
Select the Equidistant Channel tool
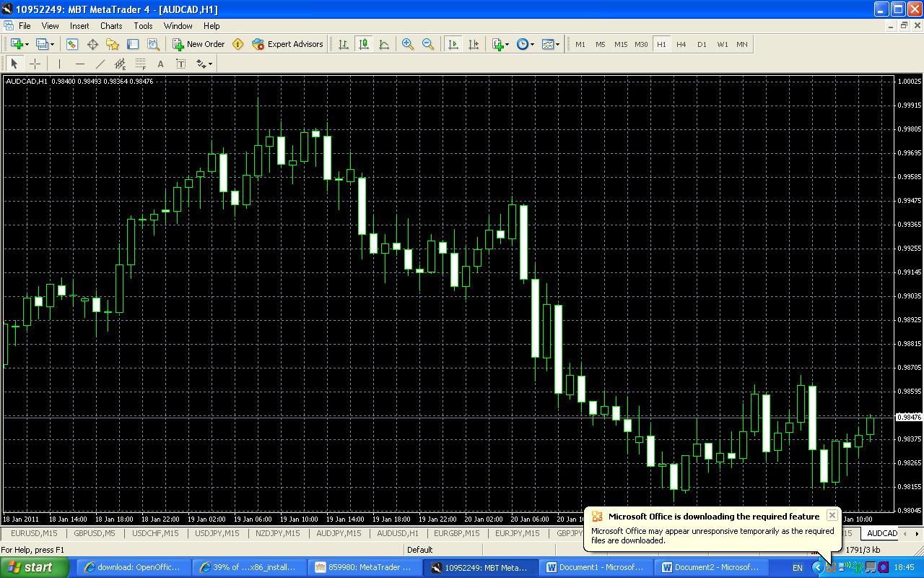point(120,64)
